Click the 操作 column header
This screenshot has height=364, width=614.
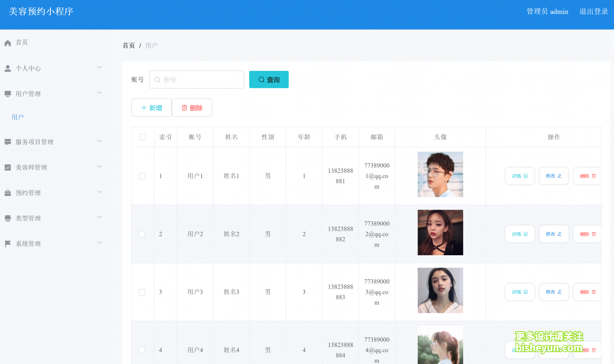pos(554,137)
